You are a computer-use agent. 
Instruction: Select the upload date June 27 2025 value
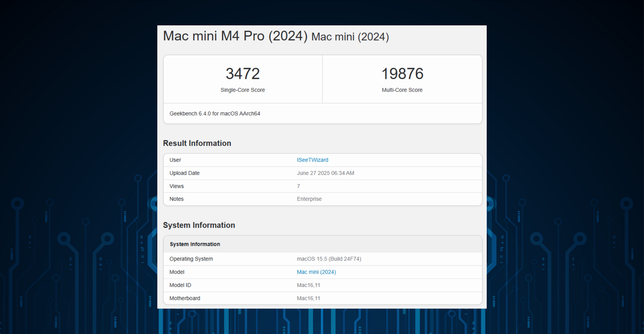coord(325,173)
